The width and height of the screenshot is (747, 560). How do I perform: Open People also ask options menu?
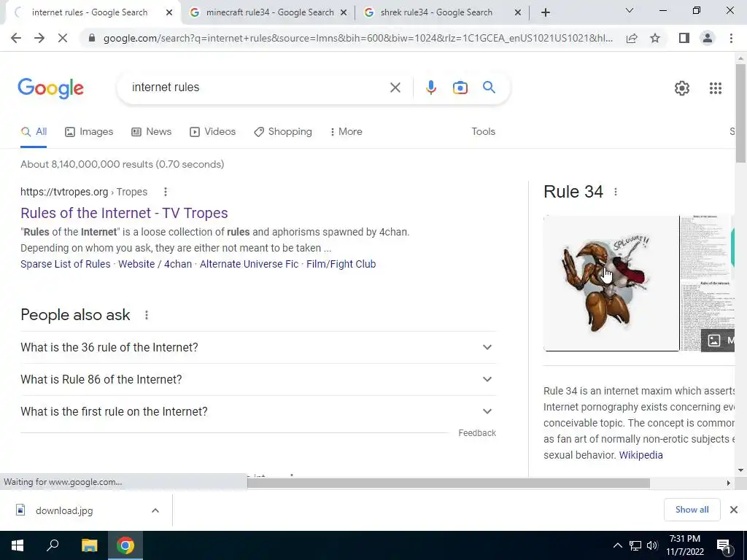coord(146,315)
